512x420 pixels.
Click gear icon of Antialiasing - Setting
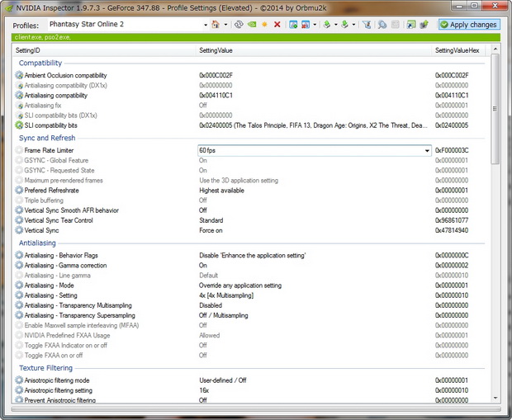[19, 295]
